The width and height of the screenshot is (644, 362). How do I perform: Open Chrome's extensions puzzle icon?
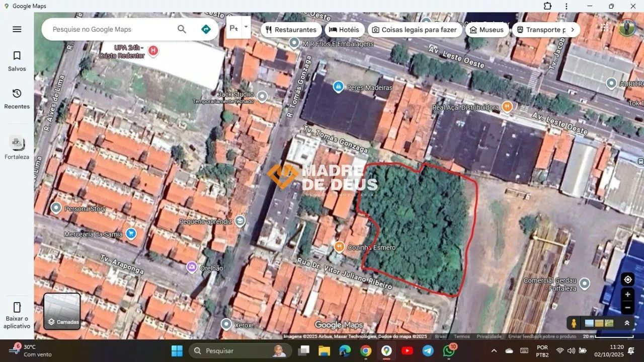[x=547, y=6]
